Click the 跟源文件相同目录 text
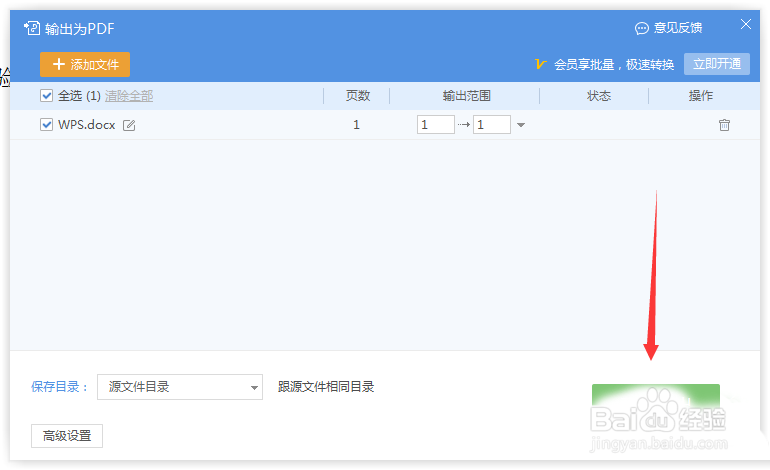770x470 pixels. (326, 387)
